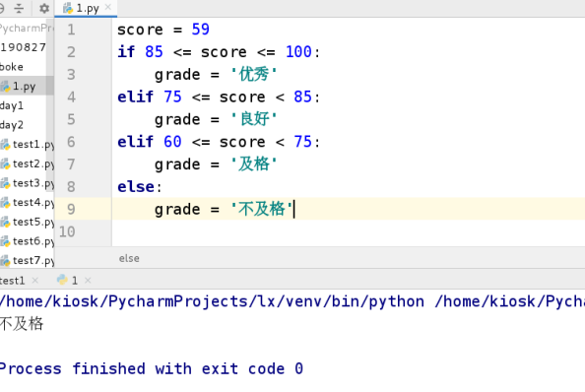Click line number 5 in the gutter

coord(71,119)
